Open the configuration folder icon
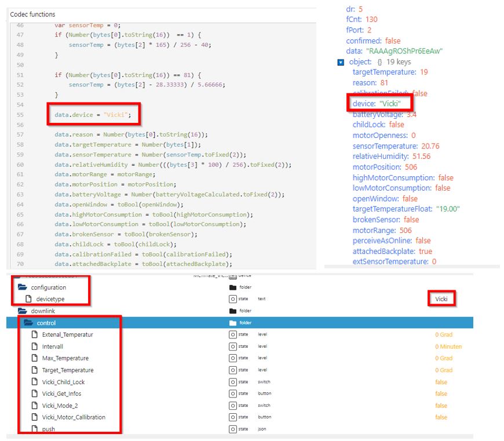Screen dimensions: 504x441 [x=23, y=287]
